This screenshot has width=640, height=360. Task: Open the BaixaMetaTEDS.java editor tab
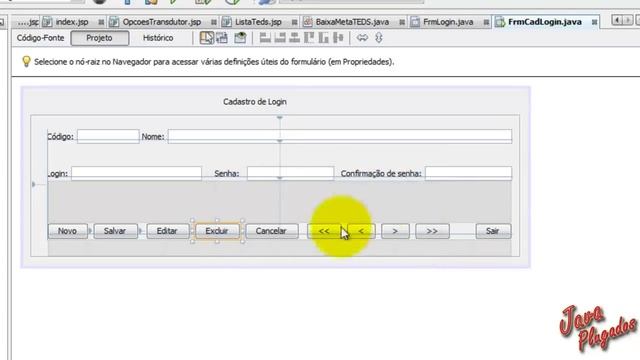pos(352,22)
